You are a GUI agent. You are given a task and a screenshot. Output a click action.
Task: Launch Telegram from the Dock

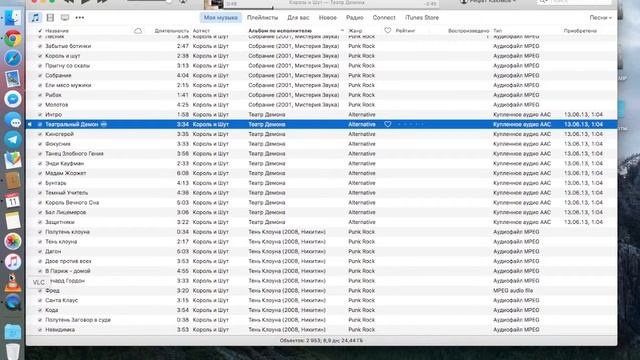click(x=13, y=140)
